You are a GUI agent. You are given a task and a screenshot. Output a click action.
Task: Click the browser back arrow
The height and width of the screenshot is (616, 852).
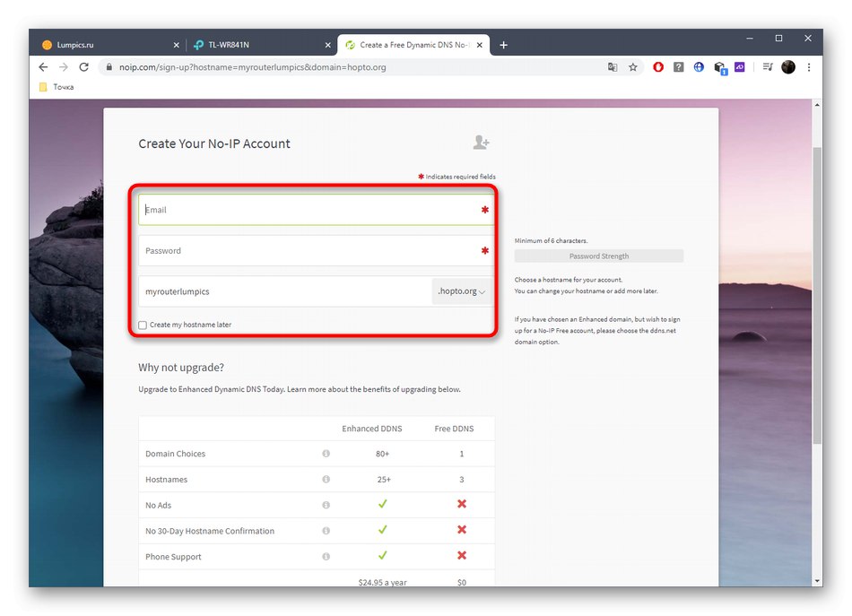pos(43,67)
